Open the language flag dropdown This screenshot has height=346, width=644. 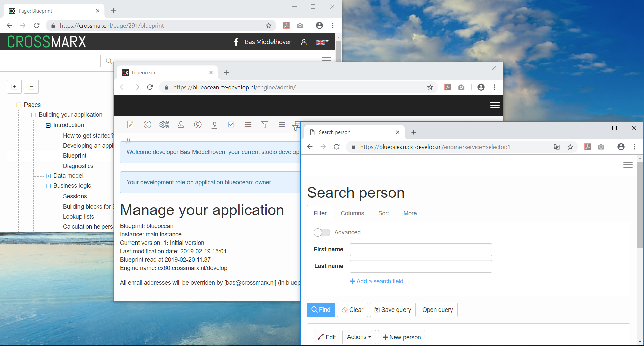pos(322,42)
